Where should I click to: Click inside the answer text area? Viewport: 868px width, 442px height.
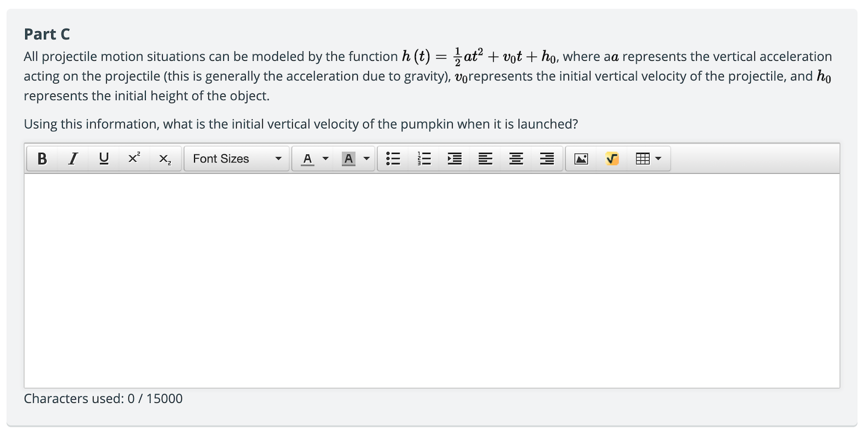(x=432, y=281)
